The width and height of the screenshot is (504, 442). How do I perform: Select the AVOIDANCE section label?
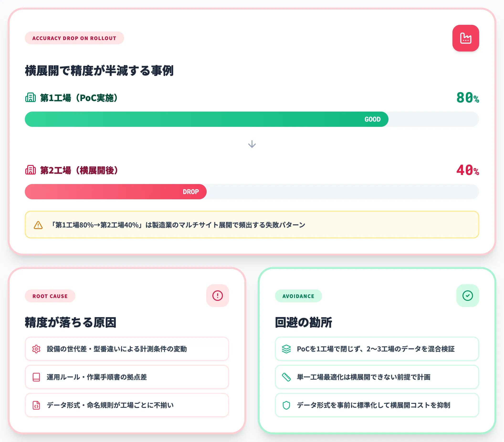pyautogui.click(x=298, y=296)
